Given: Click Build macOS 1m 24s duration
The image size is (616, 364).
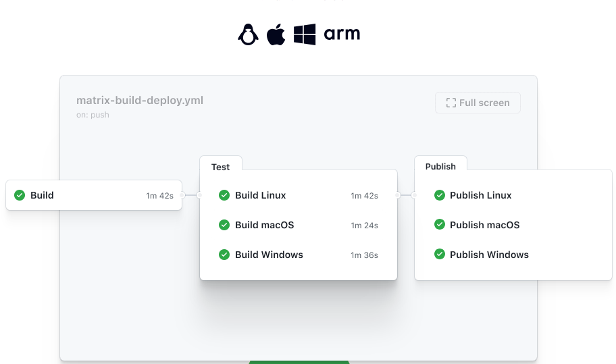Looking at the screenshot, I should click(365, 226).
